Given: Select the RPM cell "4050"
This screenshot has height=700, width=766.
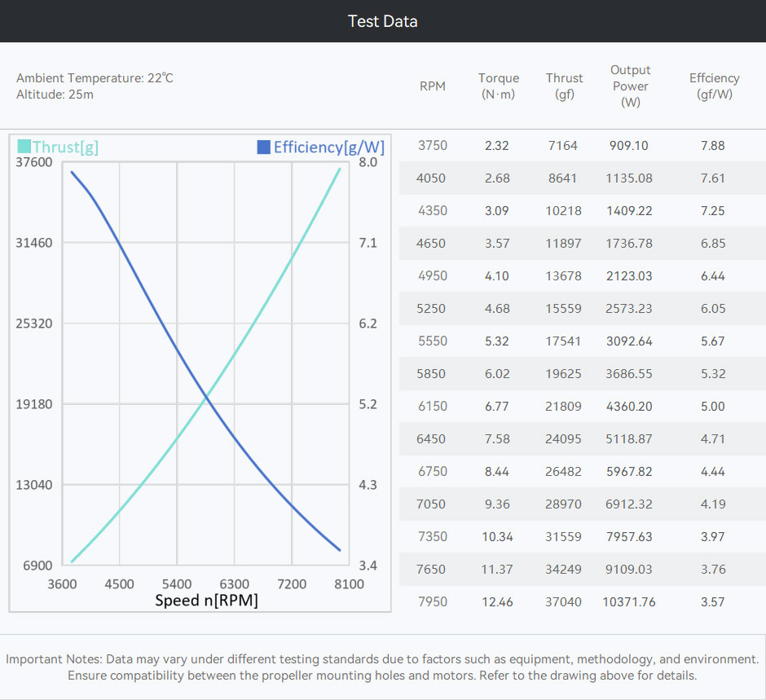Looking at the screenshot, I should pyautogui.click(x=431, y=178).
